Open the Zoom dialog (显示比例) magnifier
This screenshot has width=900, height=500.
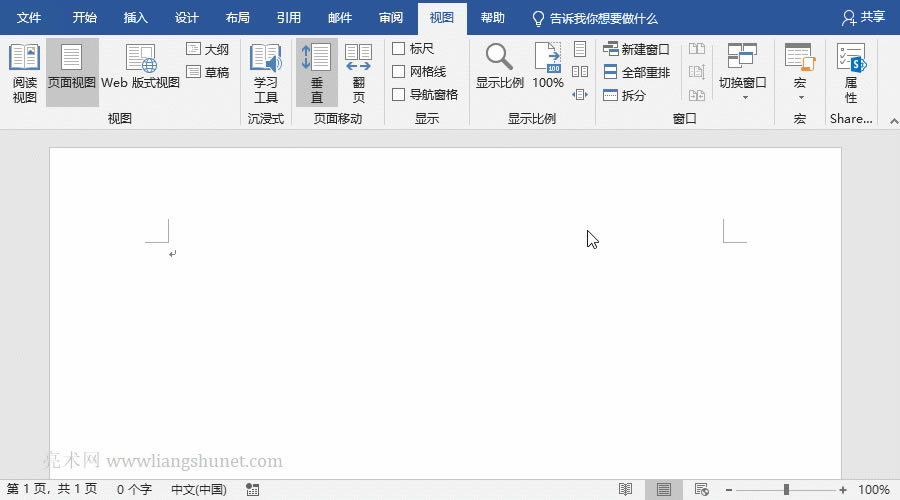coord(499,68)
